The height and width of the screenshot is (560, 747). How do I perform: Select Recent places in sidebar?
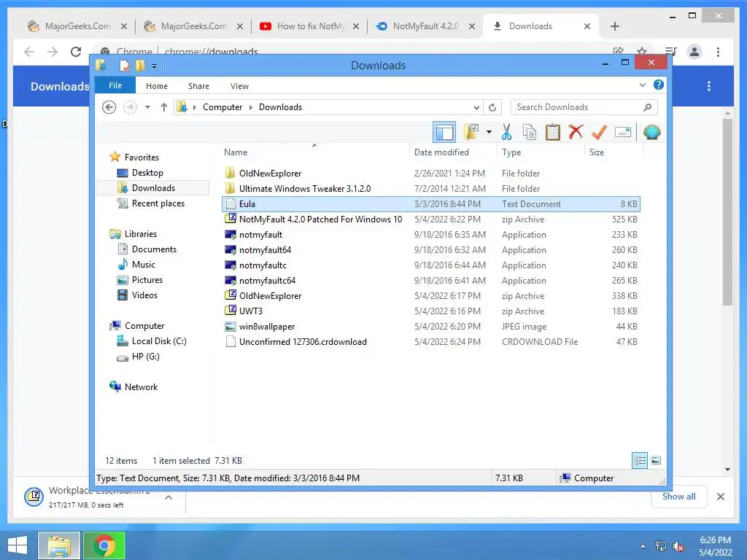pos(158,203)
